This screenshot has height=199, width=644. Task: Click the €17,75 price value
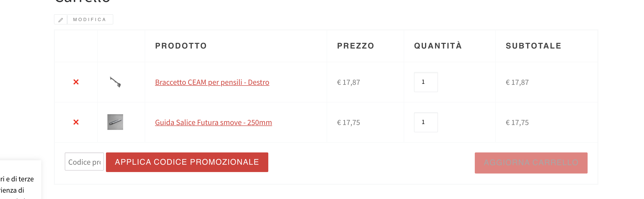click(348, 123)
